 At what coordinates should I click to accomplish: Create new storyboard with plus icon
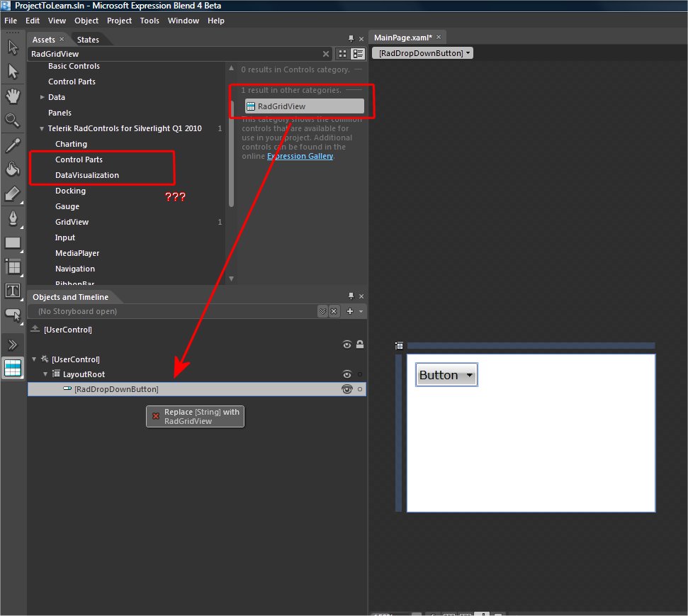(350, 311)
